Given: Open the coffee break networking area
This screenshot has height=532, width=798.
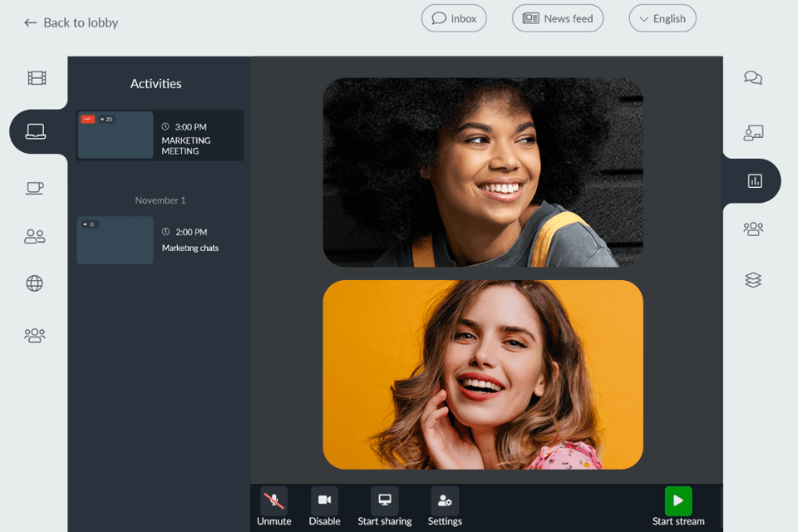Looking at the screenshot, I should tap(33, 188).
